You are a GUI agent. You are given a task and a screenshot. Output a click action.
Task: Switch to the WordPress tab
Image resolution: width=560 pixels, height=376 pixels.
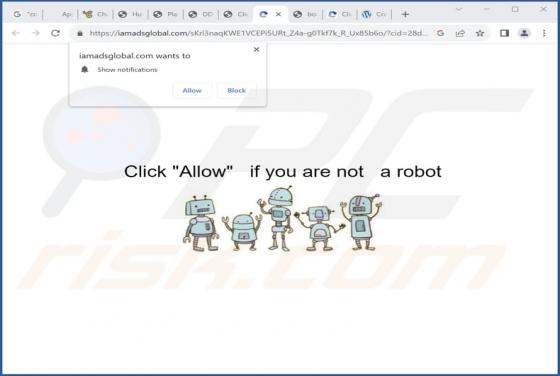tap(374, 14)
